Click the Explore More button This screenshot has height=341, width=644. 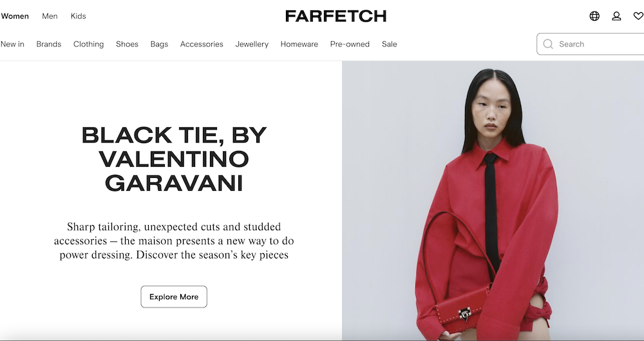174,297
